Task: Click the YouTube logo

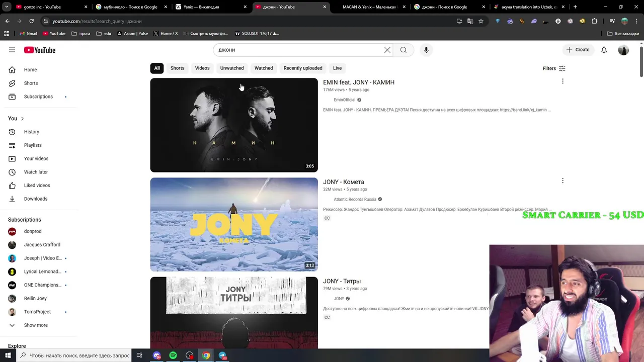Action: 40,50
